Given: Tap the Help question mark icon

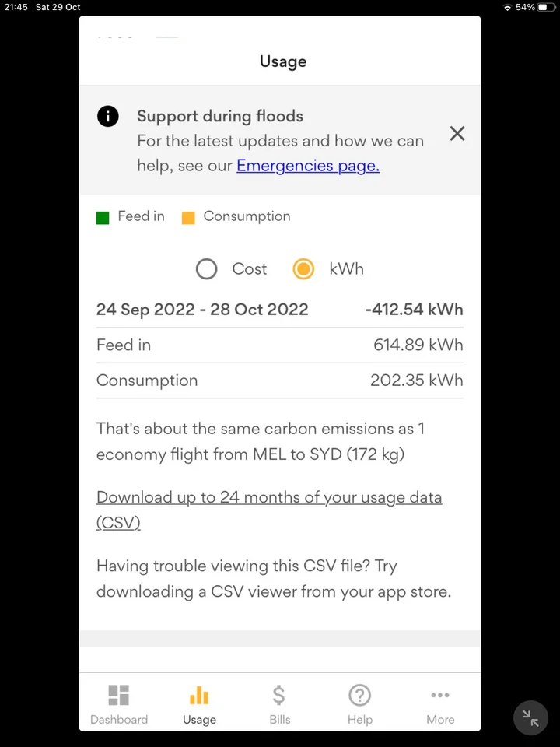Looking at the screenshot, I should [x=359, y=695].
